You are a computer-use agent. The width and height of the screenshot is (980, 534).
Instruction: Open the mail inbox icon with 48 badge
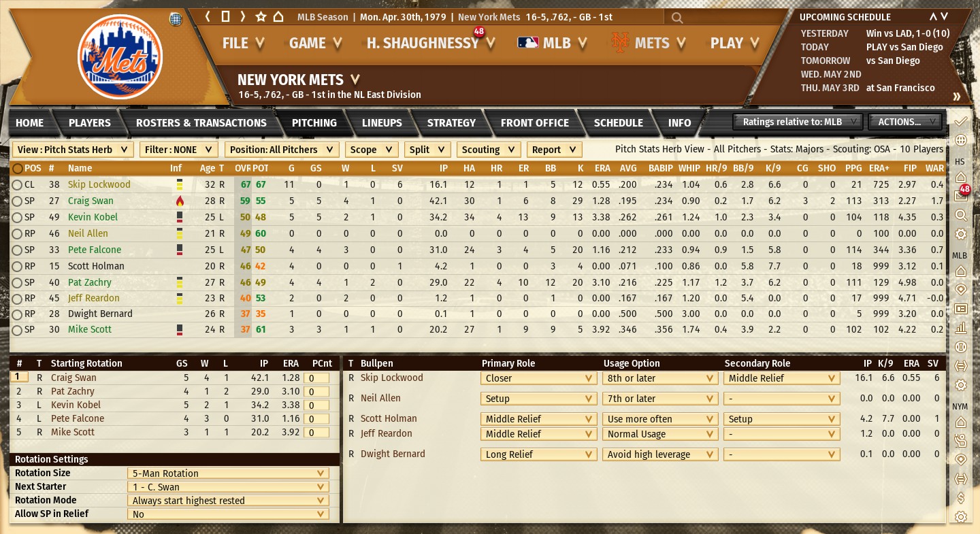pyautogui.click(x=961, y=197)
